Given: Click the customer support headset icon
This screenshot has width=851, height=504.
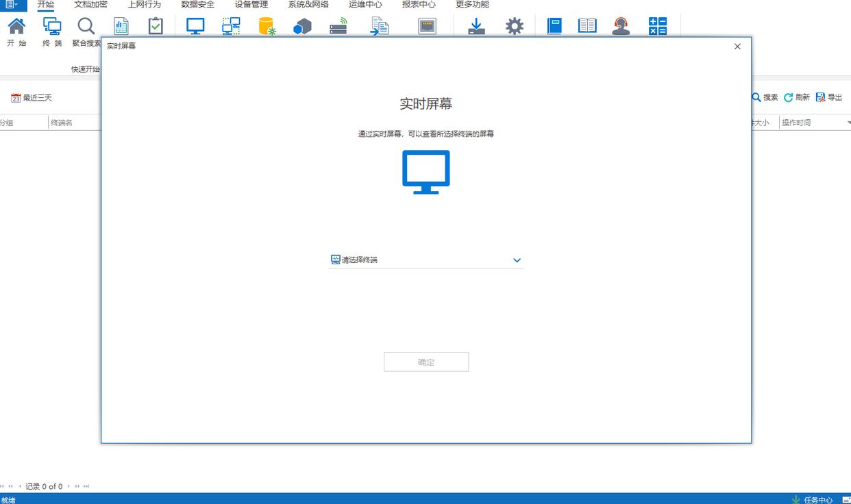Looking at the screenshot, I should pyautogui.click(x=621, y=26).
